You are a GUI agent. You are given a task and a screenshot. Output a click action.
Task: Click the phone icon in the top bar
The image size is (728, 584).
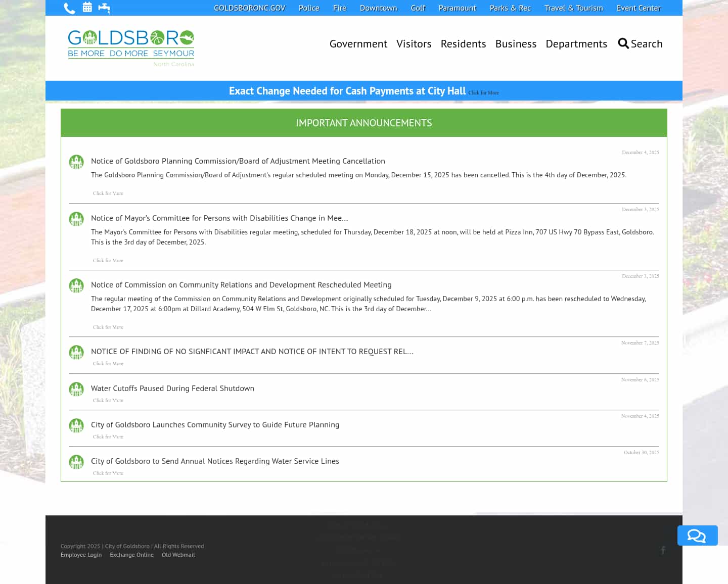click(x=69, y=8)
